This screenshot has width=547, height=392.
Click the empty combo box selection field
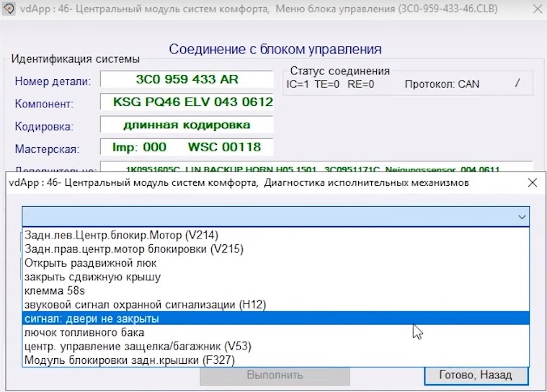click(275, 217)
